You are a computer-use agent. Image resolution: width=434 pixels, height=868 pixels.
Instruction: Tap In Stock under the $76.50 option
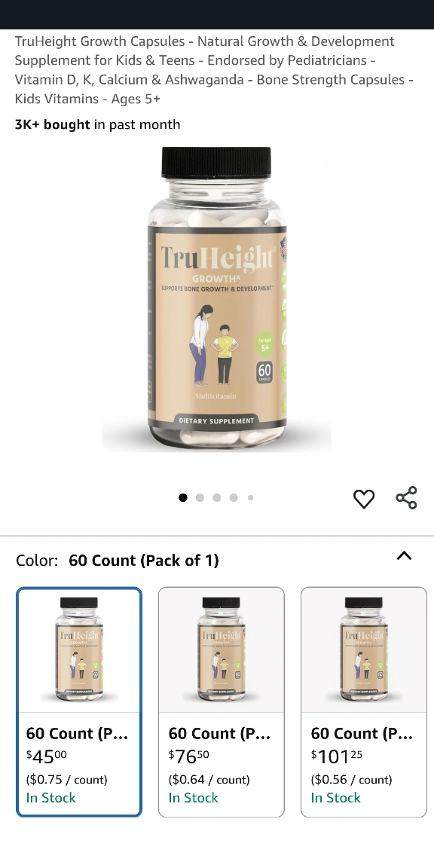tap(193, 798)
